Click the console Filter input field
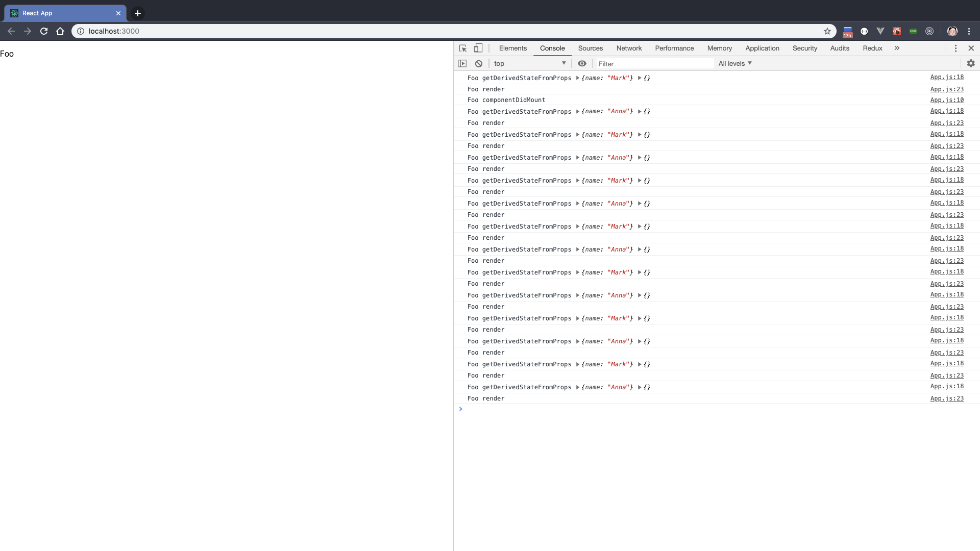 (655, 64)
